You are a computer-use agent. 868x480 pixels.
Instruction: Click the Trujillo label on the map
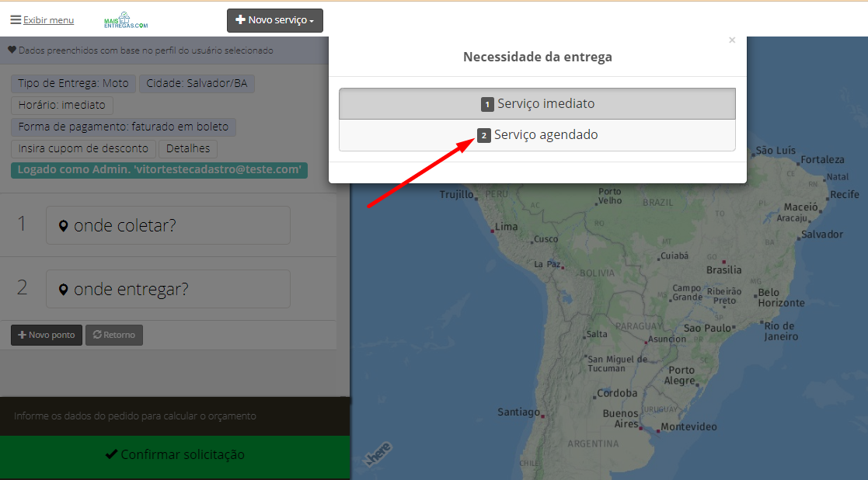pyautogui.click(x=457, y=195)
